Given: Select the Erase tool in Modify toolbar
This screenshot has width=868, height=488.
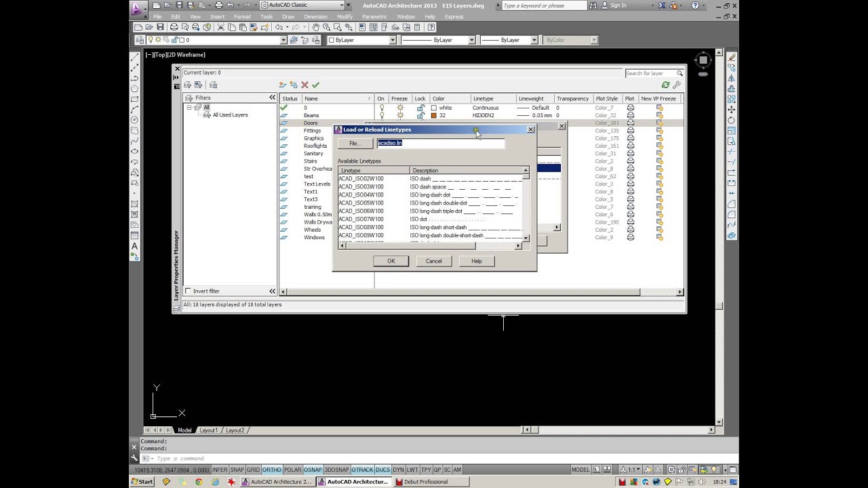Looking at the screenshot, I should click(731, 58).
